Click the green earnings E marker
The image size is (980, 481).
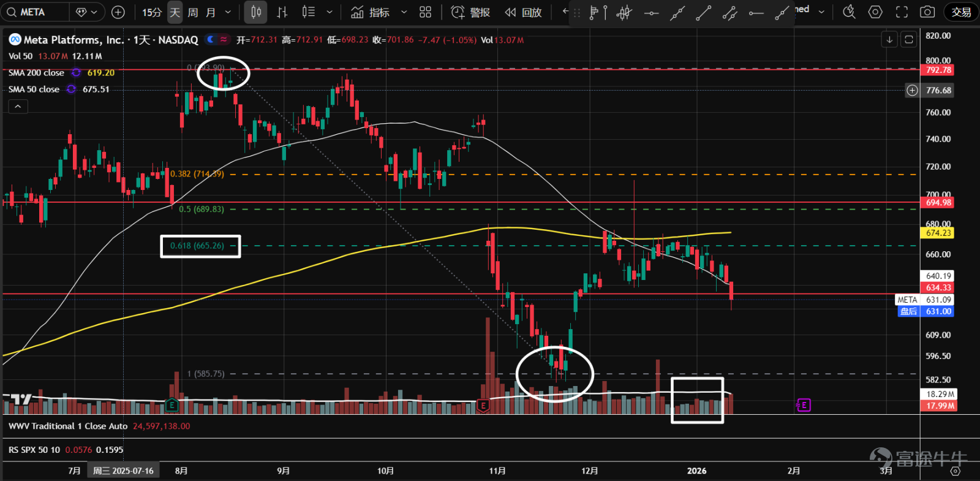(171, 404)
